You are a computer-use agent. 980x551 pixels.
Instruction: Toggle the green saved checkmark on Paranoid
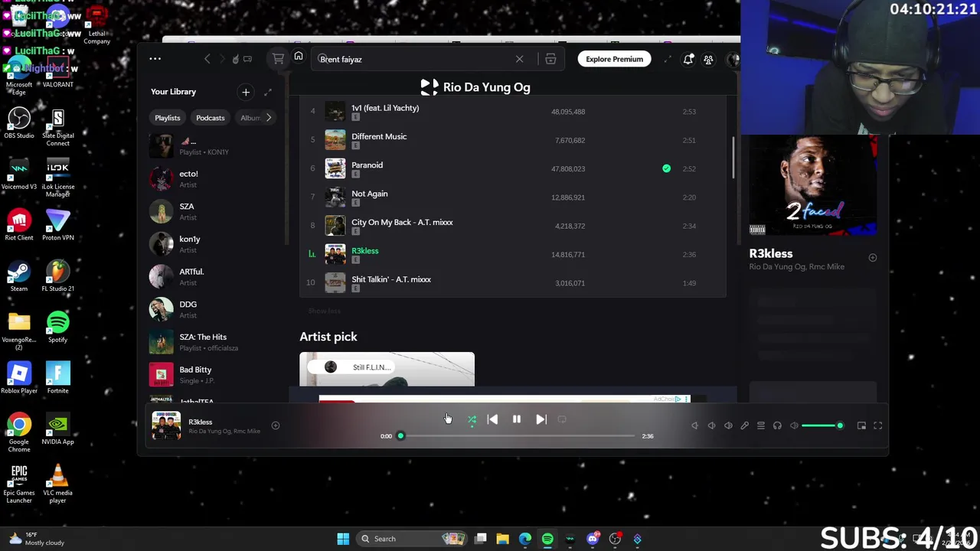pos(666,168)
